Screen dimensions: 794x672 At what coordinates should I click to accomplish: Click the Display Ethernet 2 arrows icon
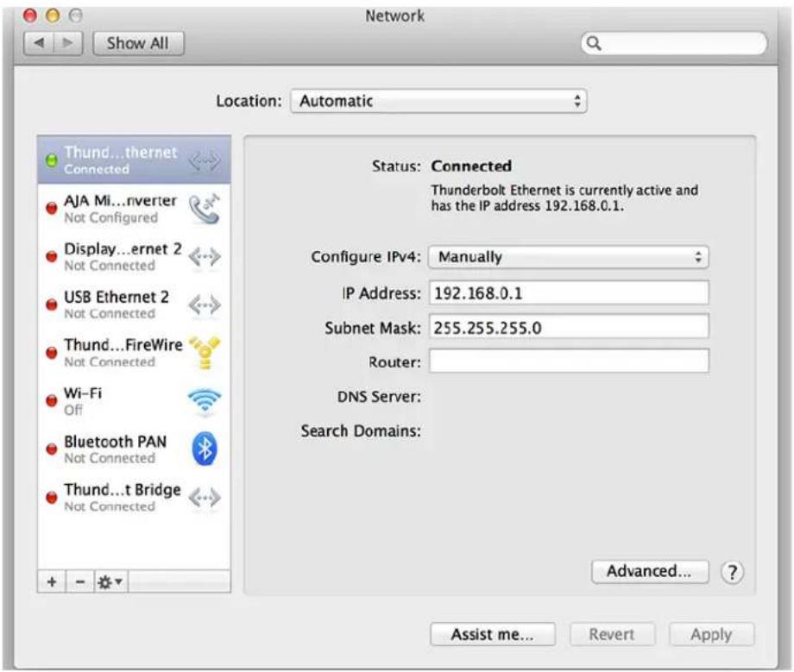coord(204,256)
